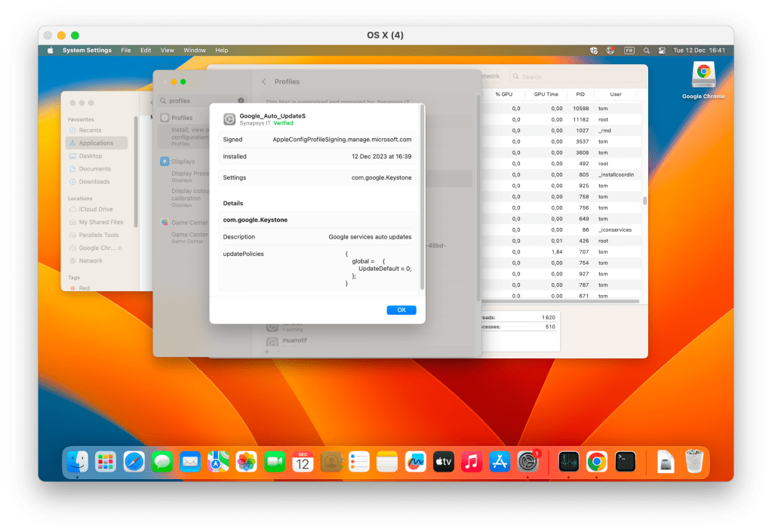Click the back chevron beside Profiles
Image resolution: width=772 pixels, height=532 pixels.
click(x=263, y=81)
